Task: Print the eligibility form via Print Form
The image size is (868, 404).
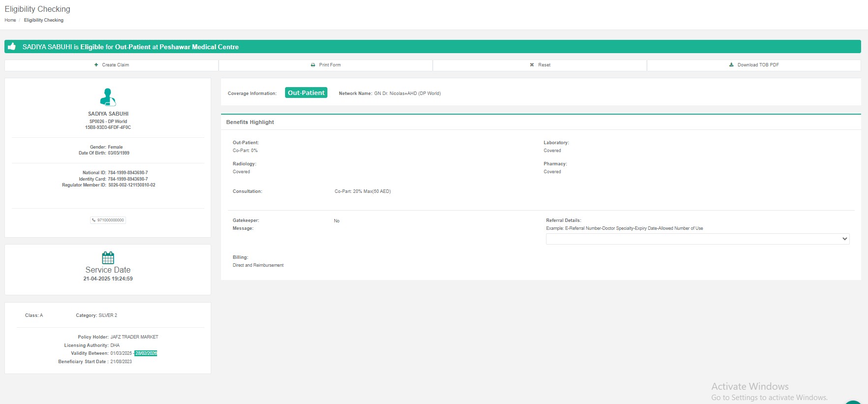Action: coord(325,65)
